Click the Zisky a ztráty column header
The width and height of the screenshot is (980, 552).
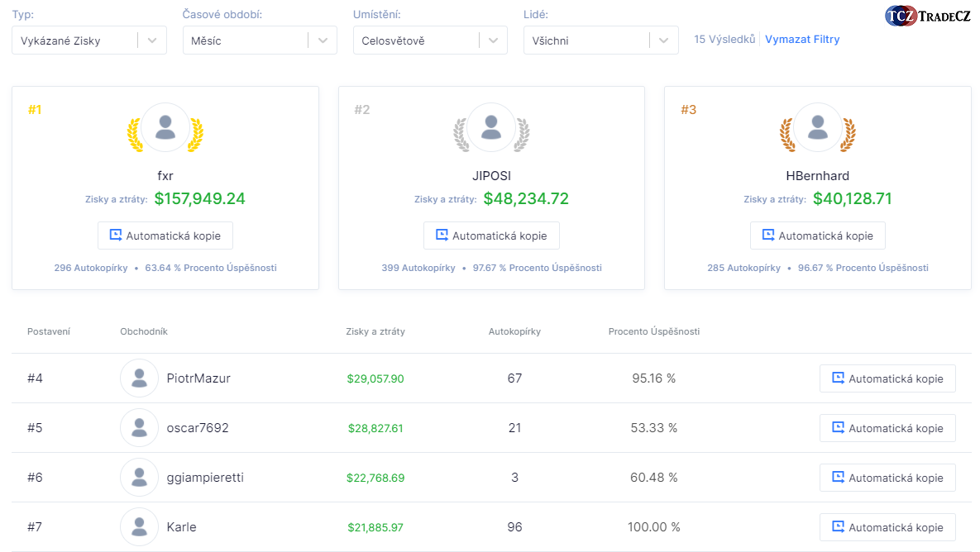click(376, 331)
